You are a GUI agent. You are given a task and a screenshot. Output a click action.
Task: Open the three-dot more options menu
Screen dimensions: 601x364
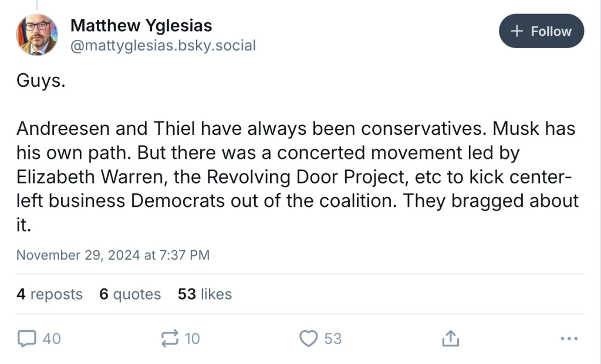click(568, 338)
